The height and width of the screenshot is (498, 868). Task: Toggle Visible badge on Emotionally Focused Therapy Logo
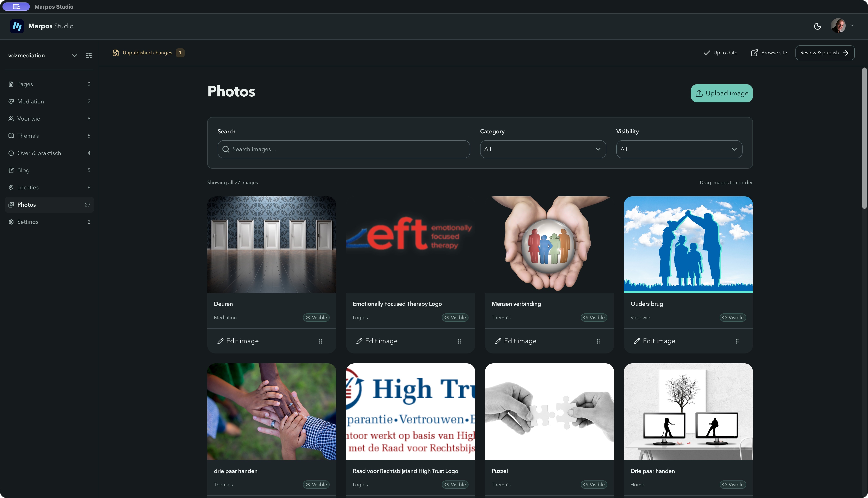(455, 317)
